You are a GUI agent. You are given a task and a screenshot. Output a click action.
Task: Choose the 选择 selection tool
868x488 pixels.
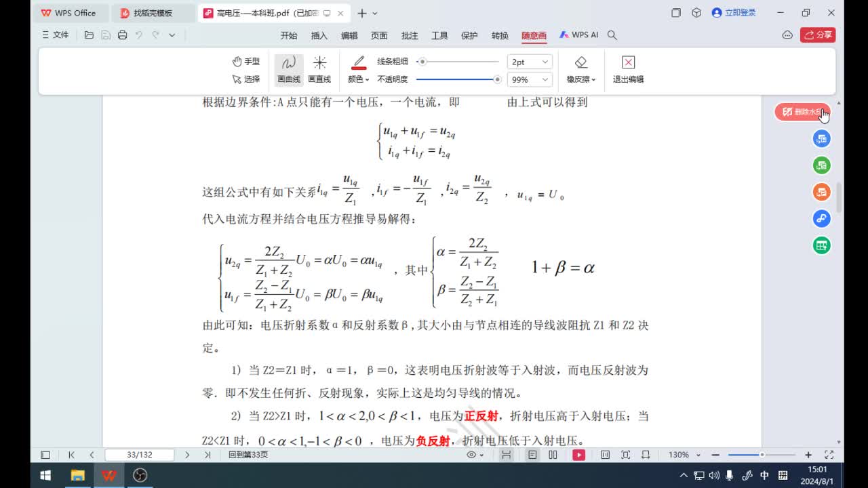pos(245,79)
